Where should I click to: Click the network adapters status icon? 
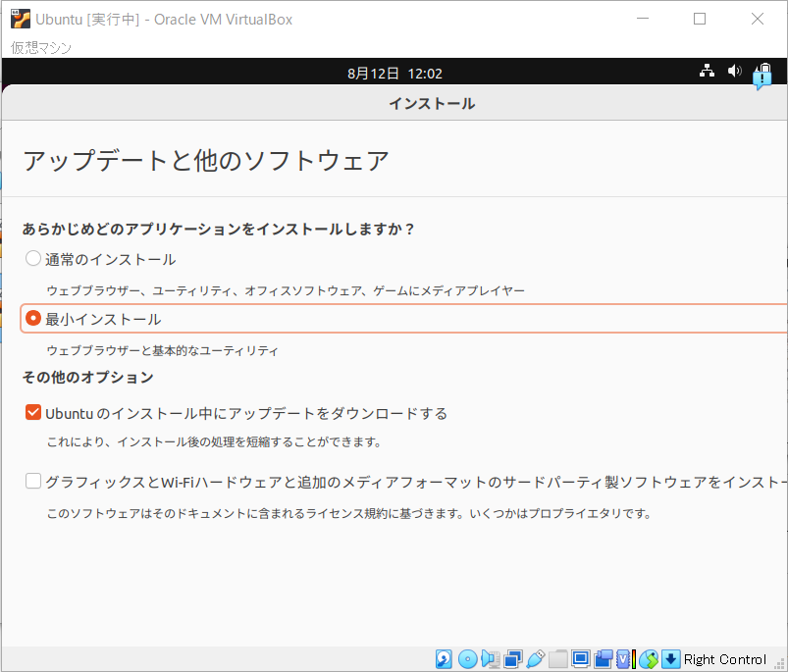click(x=513, y=659)
